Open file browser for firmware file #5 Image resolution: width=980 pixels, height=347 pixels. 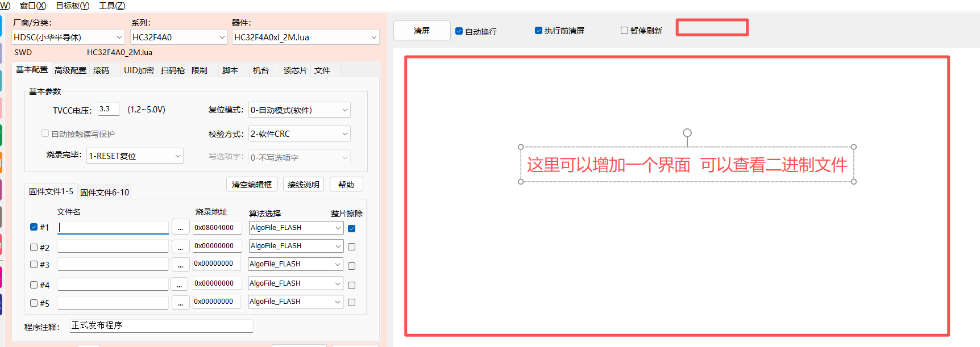coord(180,303)
